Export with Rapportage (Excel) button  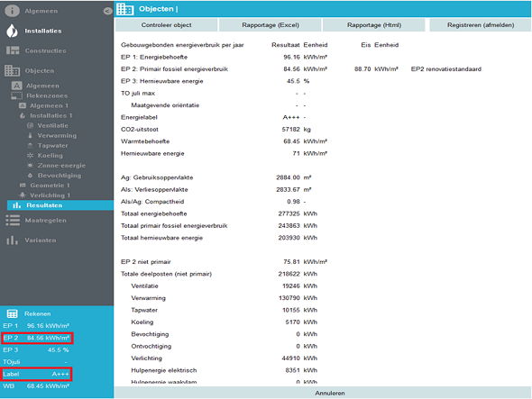click(271, 25)
